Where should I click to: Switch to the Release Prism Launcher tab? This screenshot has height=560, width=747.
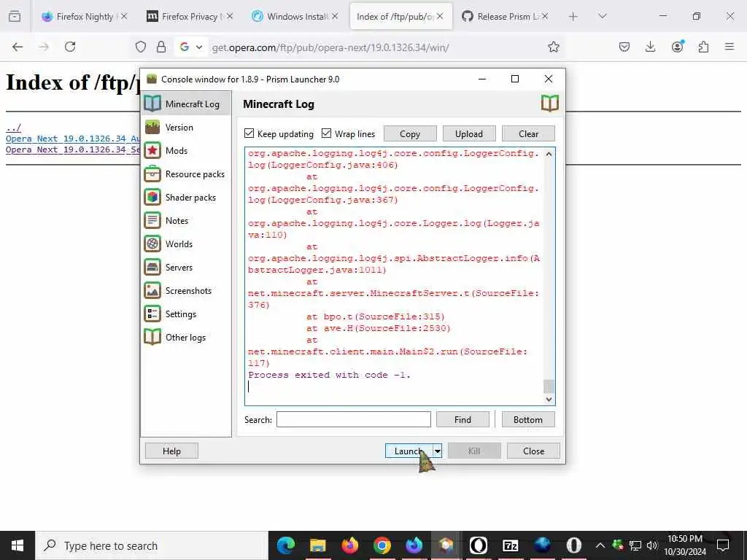point(506,16)
